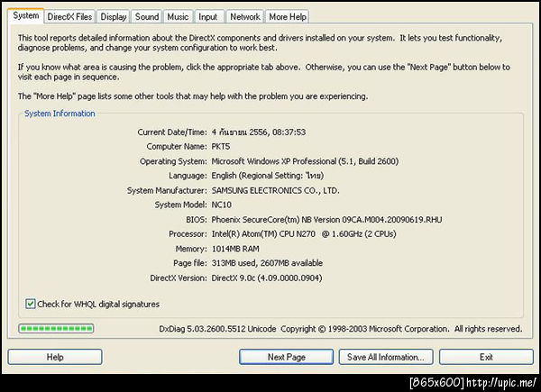Click DxDiag 5.03.2600.5512 version text
Viewport: 541px width, 392px height.
[x=217, y=329]
